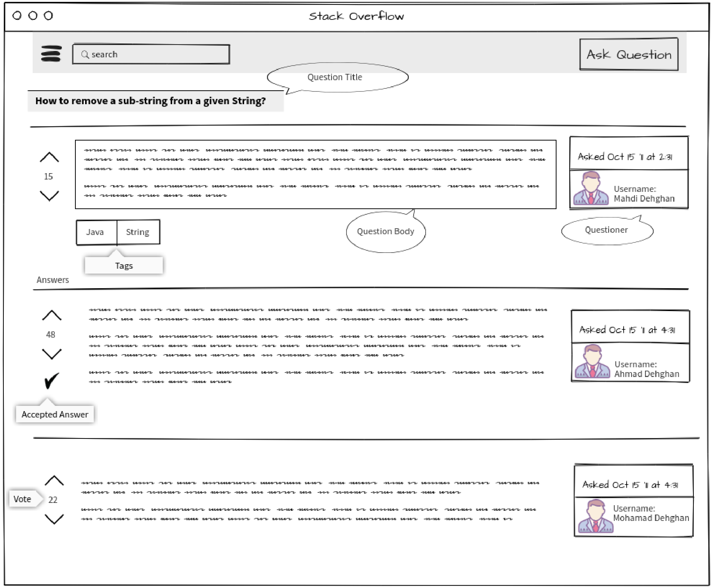Viewport: 714px width, 588px height.
Task: Click the 2:31 asked timestamp
Action: point(625,157)
